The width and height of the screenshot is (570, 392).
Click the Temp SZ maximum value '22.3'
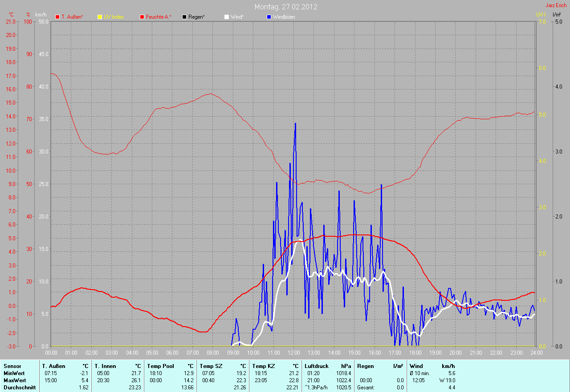tap(241, 380)
